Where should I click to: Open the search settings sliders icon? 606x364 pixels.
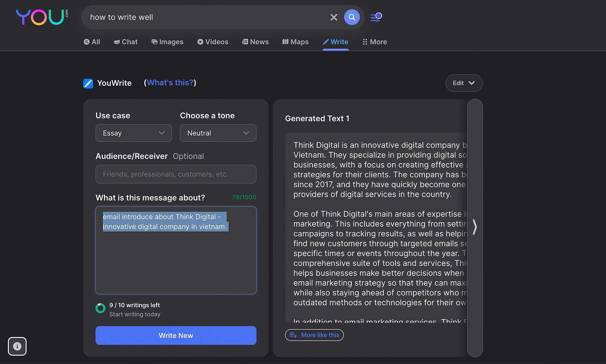coord(376,17)
